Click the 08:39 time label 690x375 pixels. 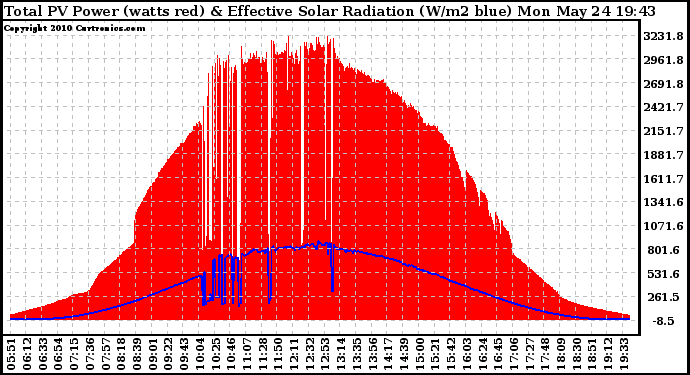[x=136, y=354]
